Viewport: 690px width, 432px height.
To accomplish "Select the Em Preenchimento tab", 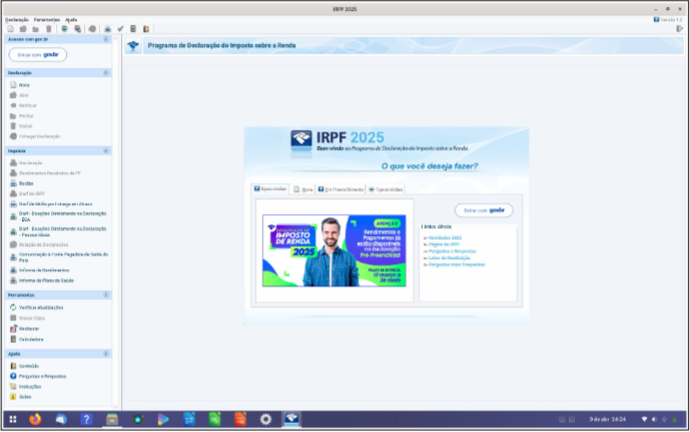I will pyautogui.click(x=341, y=190).
